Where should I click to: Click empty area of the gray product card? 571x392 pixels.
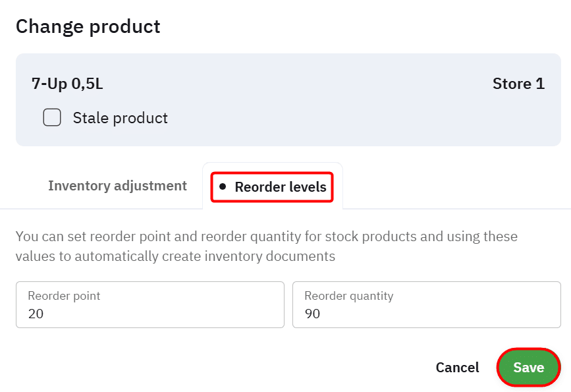(329, 119)
